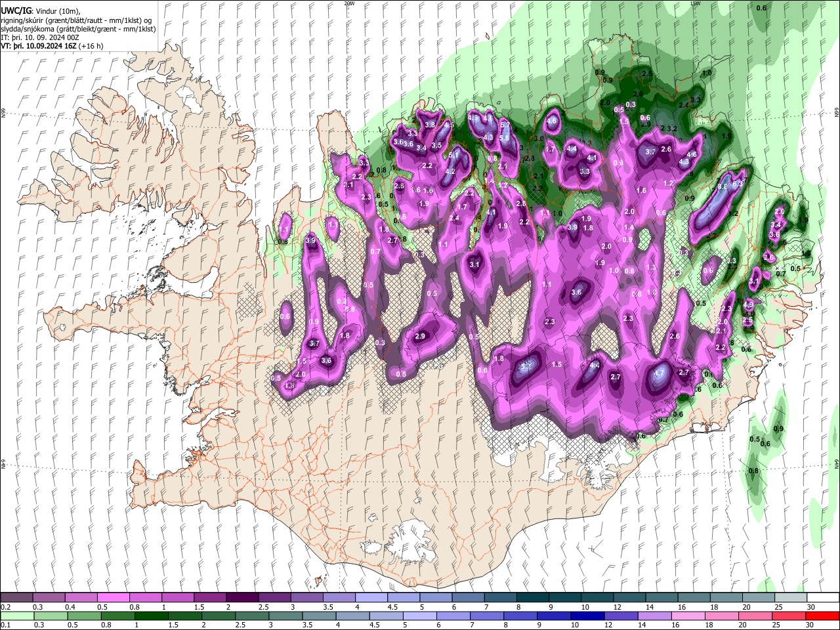The image size is (840, 630).
Task: Click the '4.2' precipitation value on the map
Action: 450,172
